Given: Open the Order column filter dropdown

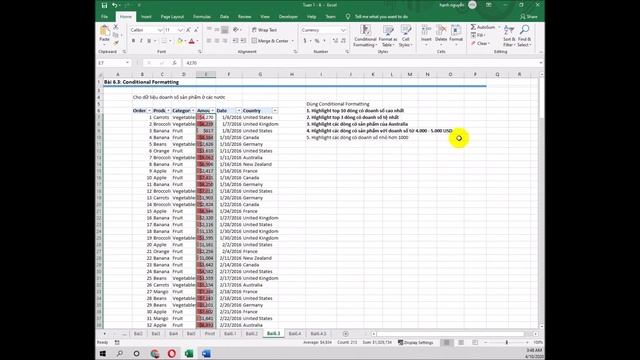Looking at the screenshot, I should tap(149, 111).
